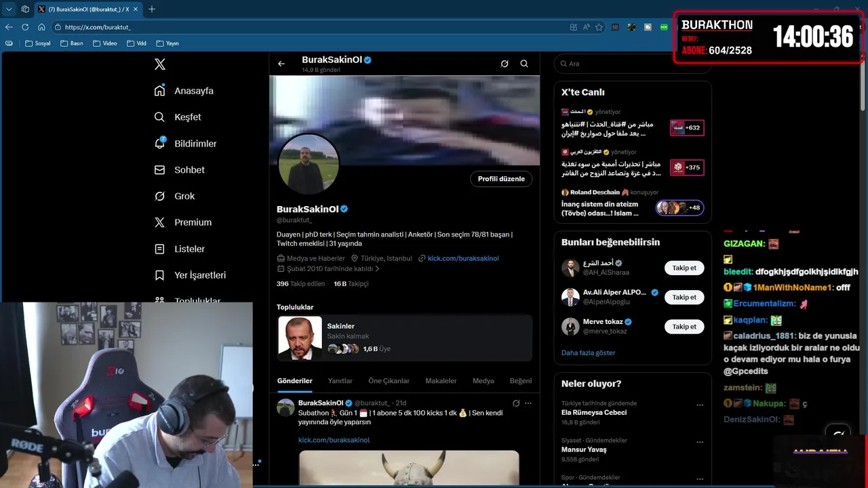The image size is (868, 488).
Task: Open the Sakinler community card
Action: (405, 338)
